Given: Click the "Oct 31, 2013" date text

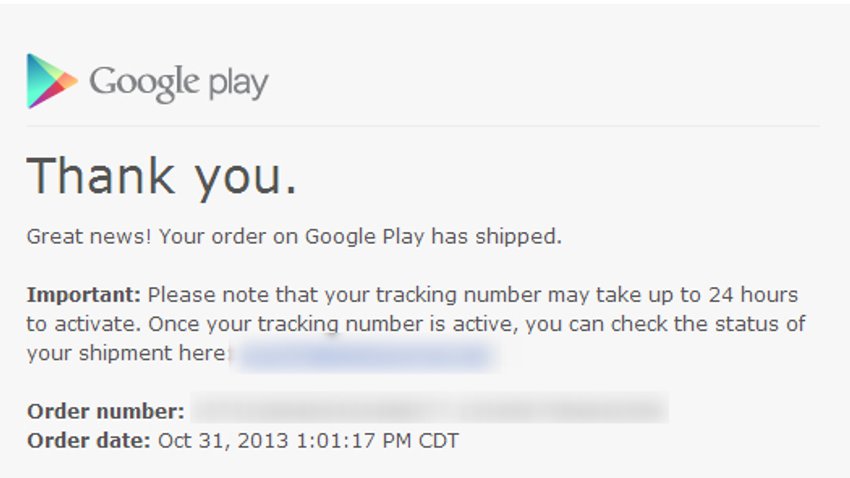Looking at the screenshot, I should pos(223,441).
